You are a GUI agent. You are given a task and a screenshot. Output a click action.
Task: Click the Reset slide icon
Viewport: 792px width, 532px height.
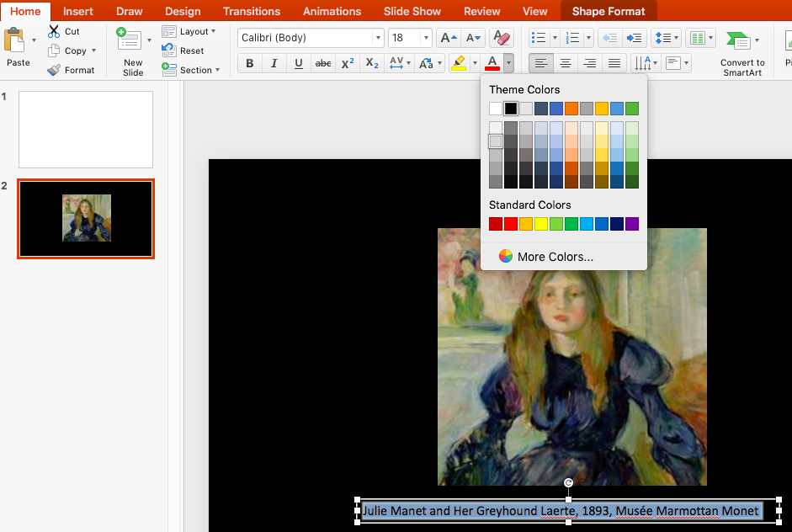(x=168, y=50)
